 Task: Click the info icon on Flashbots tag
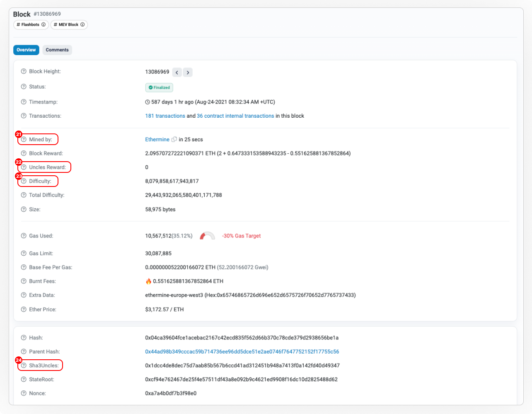click(44, 25)
